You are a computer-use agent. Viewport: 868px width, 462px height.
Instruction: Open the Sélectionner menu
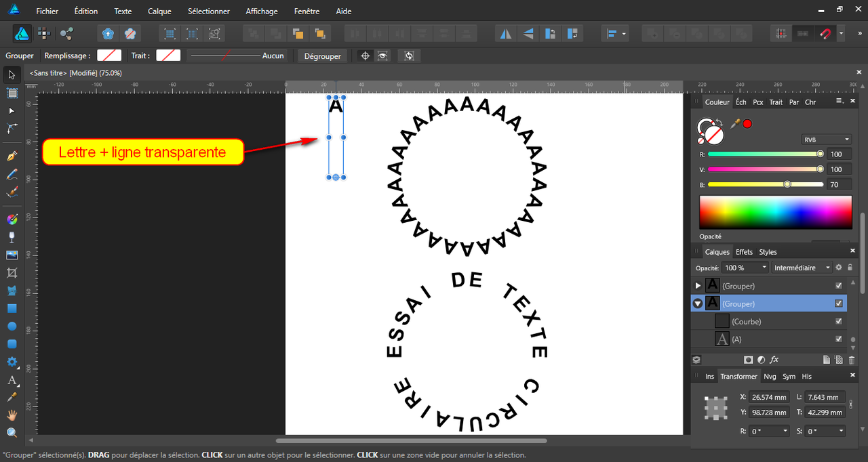209,11
